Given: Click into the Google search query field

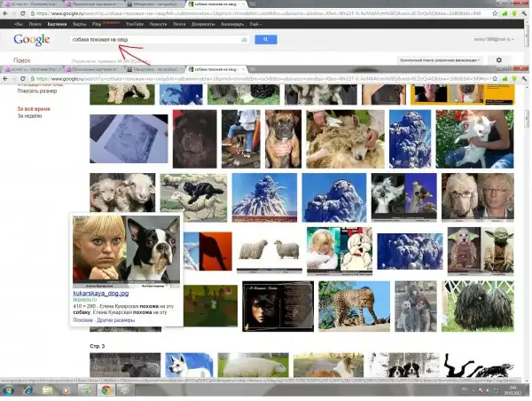Looking at the screenshot, I should 151,40.
